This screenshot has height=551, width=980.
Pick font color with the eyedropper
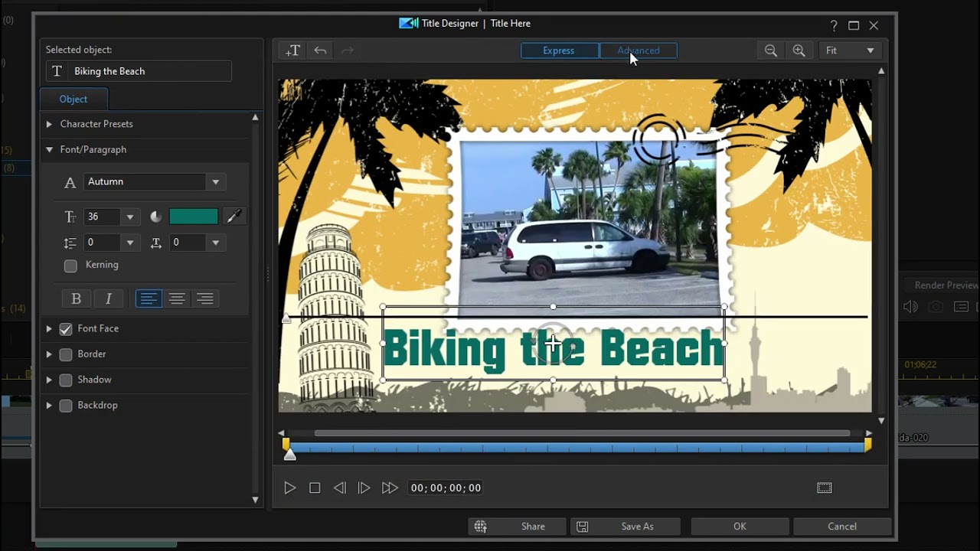tap(234, 217)
